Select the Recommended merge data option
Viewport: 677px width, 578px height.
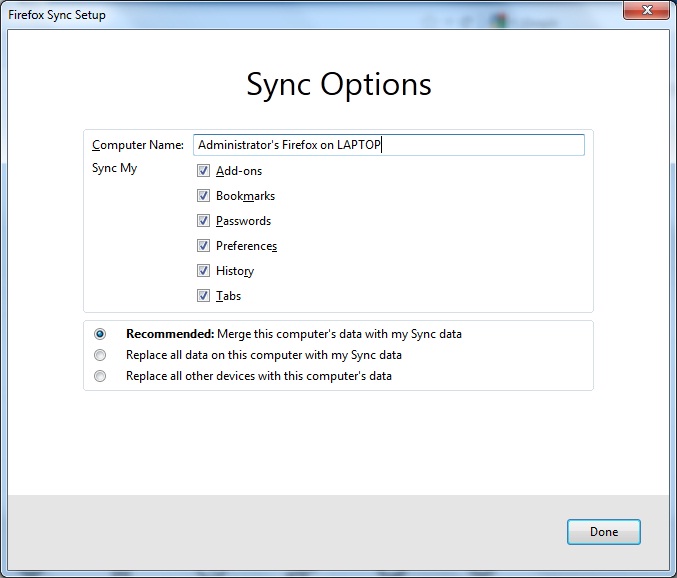coord(100,334)
